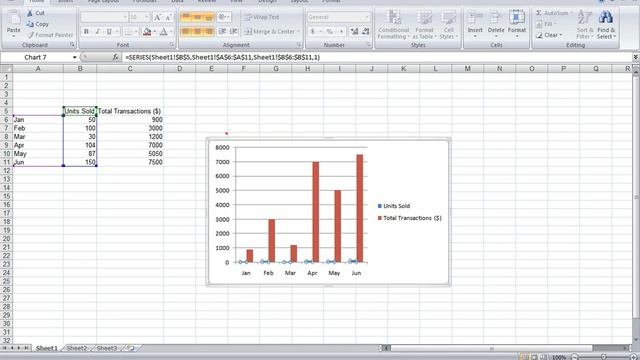The image size is (640, 360).
Task: Open Format as Table gallery
Action: (x=424, y=24)
